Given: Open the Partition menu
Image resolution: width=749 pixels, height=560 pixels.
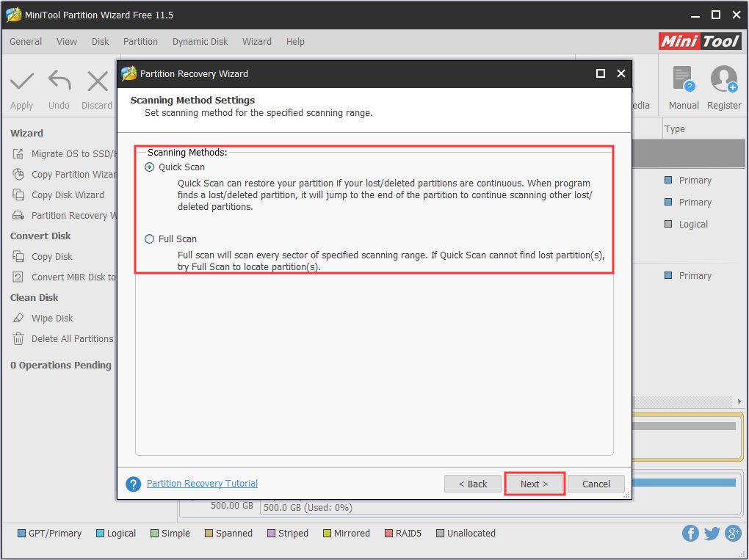Looking at the screenshot, I should pyautogui.click(x=140, y=42).
